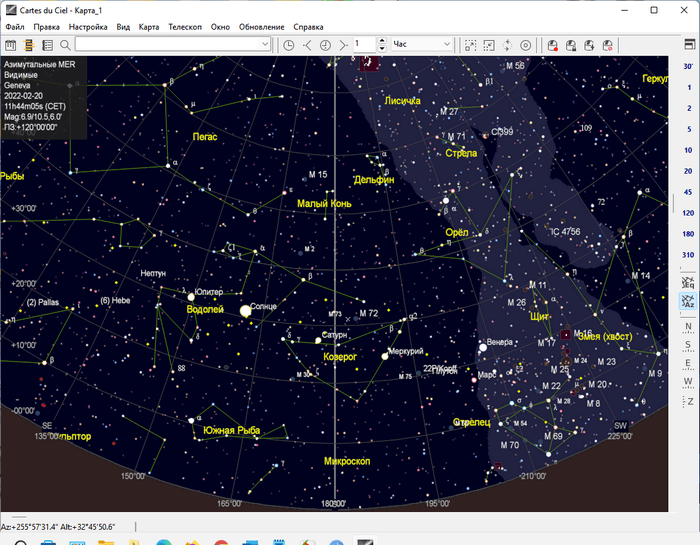
Task: Decrease the time step value
Action: tap(382, 48)
